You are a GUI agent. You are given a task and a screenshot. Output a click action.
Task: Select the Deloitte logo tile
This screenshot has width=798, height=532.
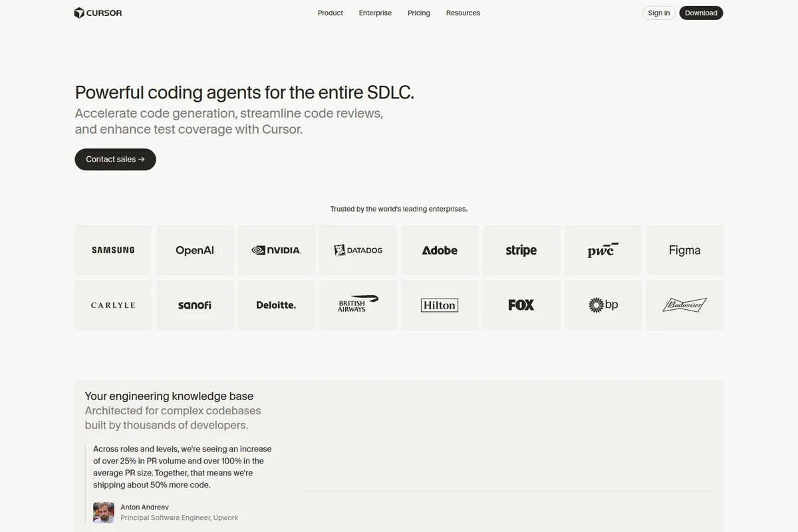[276, 305]
